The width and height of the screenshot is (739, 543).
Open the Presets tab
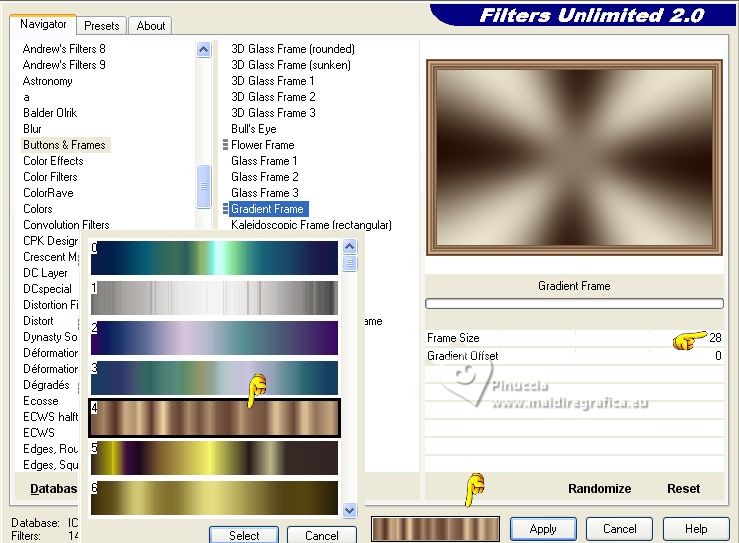coord(101,26)
